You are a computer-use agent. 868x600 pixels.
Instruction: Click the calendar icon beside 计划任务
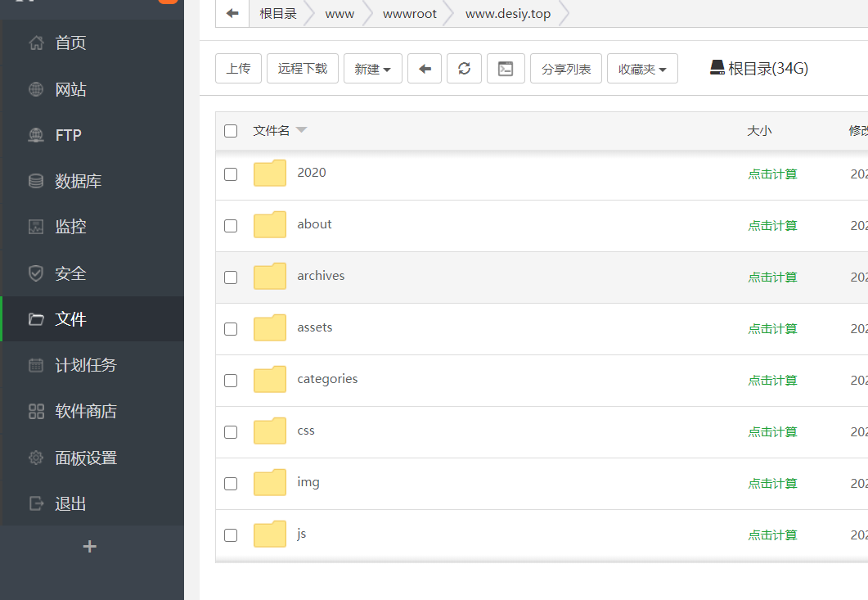[36, 365]
